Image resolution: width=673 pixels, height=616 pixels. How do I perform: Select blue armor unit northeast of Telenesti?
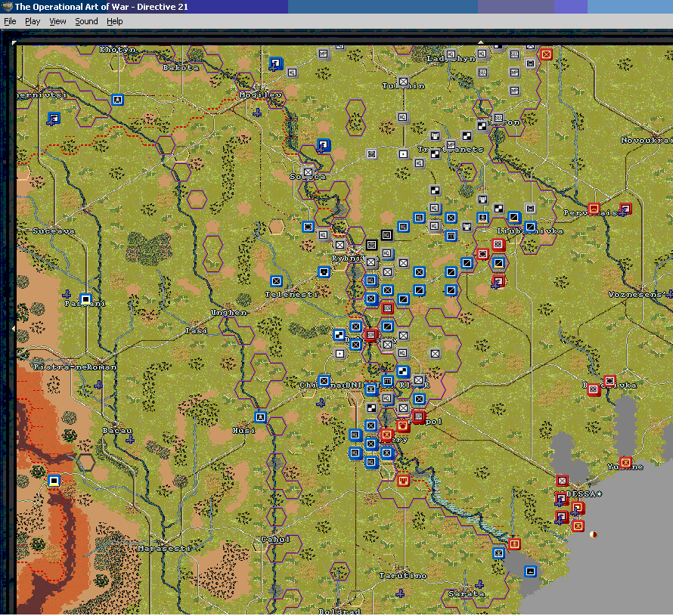coord(324,272)
